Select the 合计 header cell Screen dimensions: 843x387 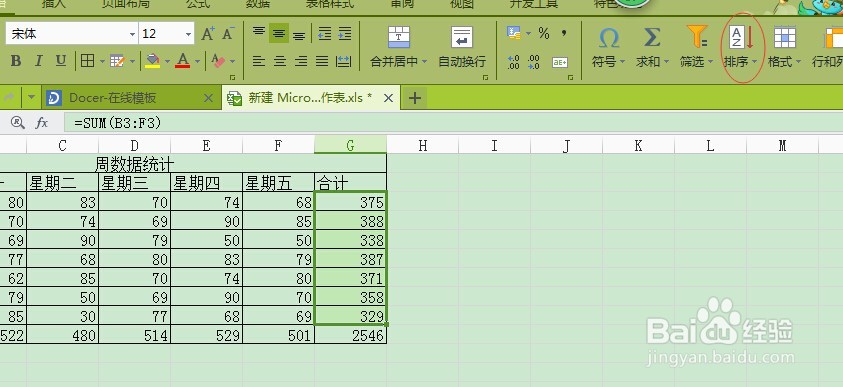pyautogui.click(x=351, y=183)
